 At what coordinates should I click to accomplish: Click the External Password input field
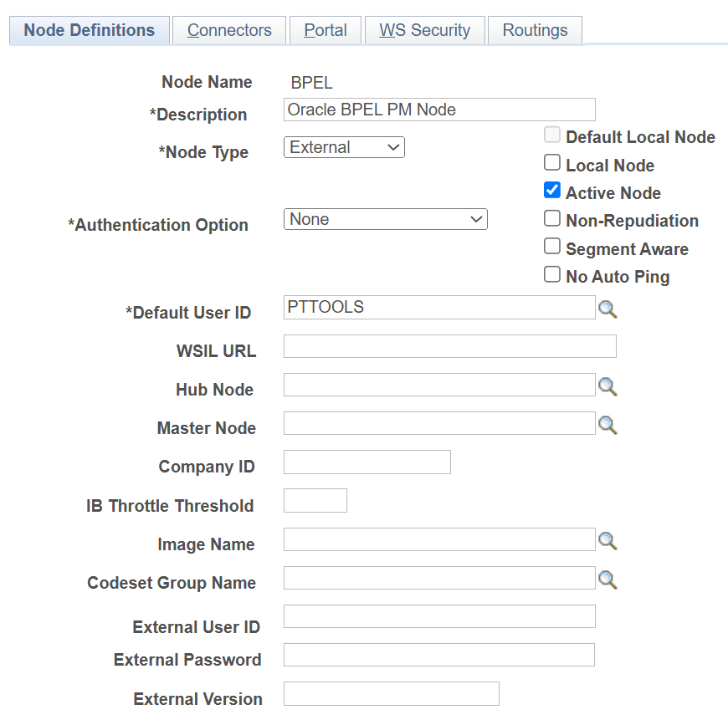pyautogui.click(x=438, y=655)
